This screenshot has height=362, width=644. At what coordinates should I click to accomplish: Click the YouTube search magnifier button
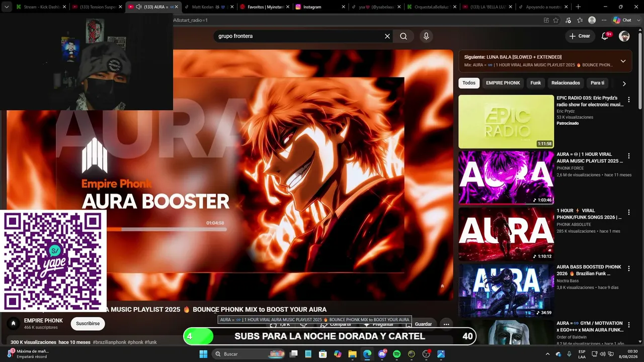pos(404,36)
